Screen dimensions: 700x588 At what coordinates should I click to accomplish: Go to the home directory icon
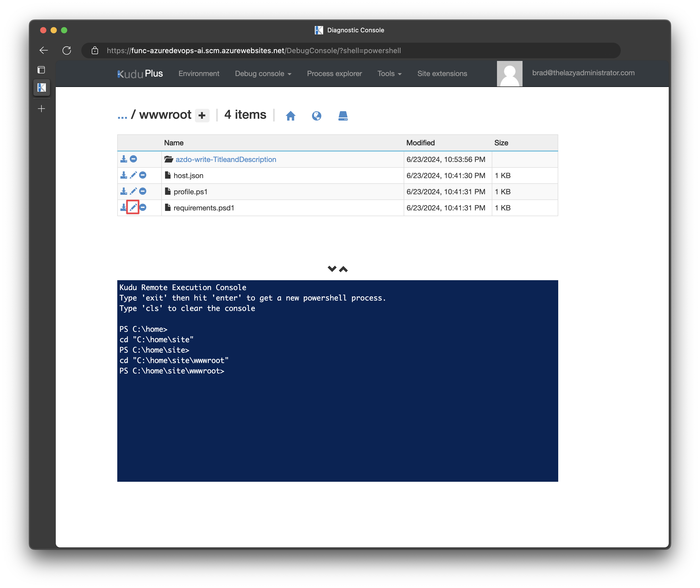[291, 116]
